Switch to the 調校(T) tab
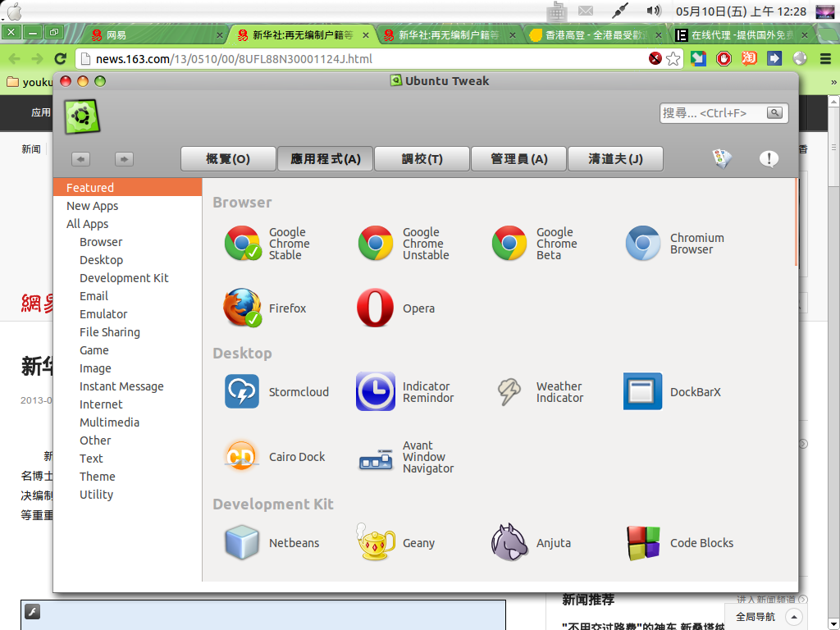 (422, 158)
